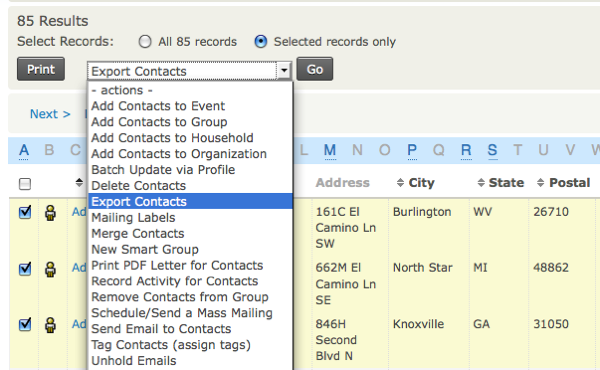This screenshot has height=370, width=600.
Task: Click postal code 31050
Action: pos(551,324)
